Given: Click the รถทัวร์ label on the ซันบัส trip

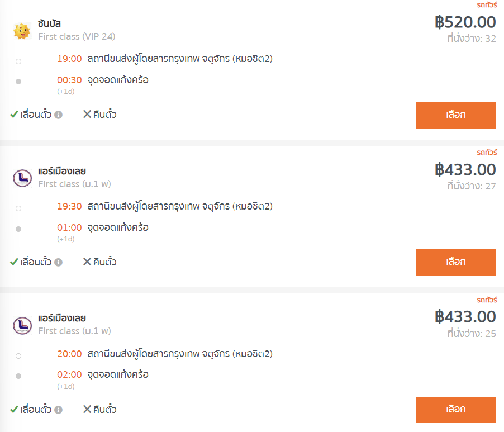Looking at the screenshot, I should click(x=487, y=5).
